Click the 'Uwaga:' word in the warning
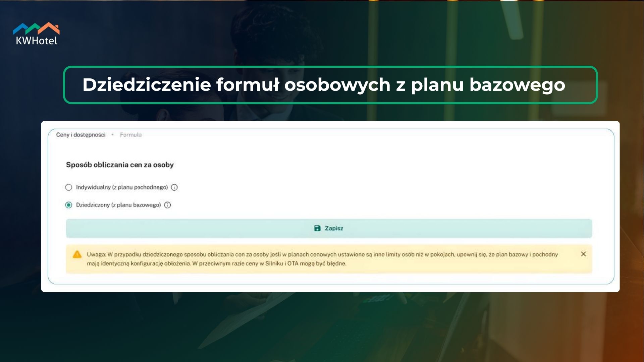 coord(96,254)
